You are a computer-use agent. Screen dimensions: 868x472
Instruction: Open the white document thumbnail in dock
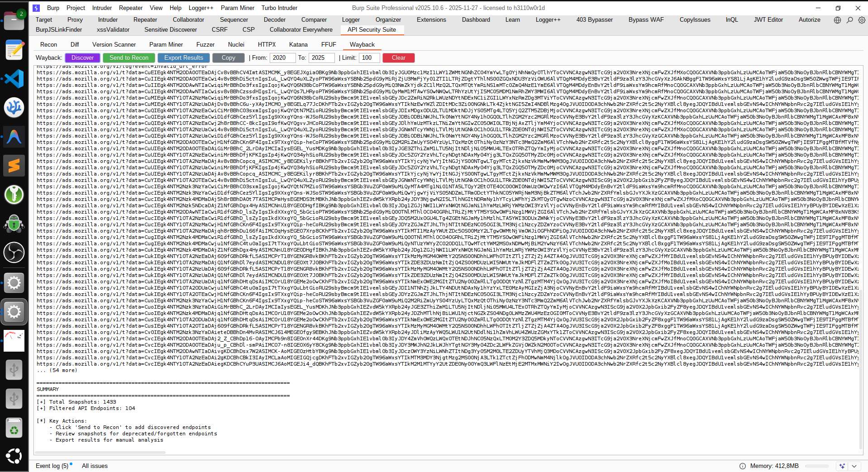pyautogui.click(x=14, y=341)
